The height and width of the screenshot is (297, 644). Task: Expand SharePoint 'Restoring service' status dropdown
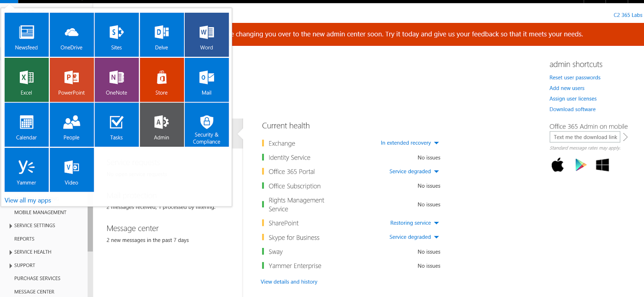pos(414,223)
